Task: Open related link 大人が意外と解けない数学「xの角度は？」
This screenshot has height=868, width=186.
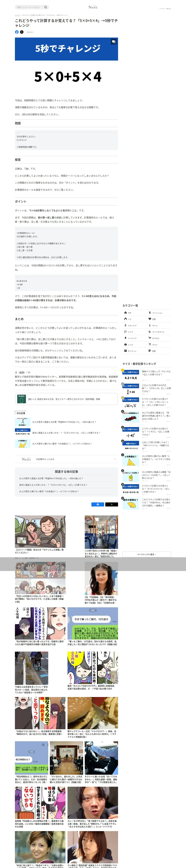Action: [49, 491]
